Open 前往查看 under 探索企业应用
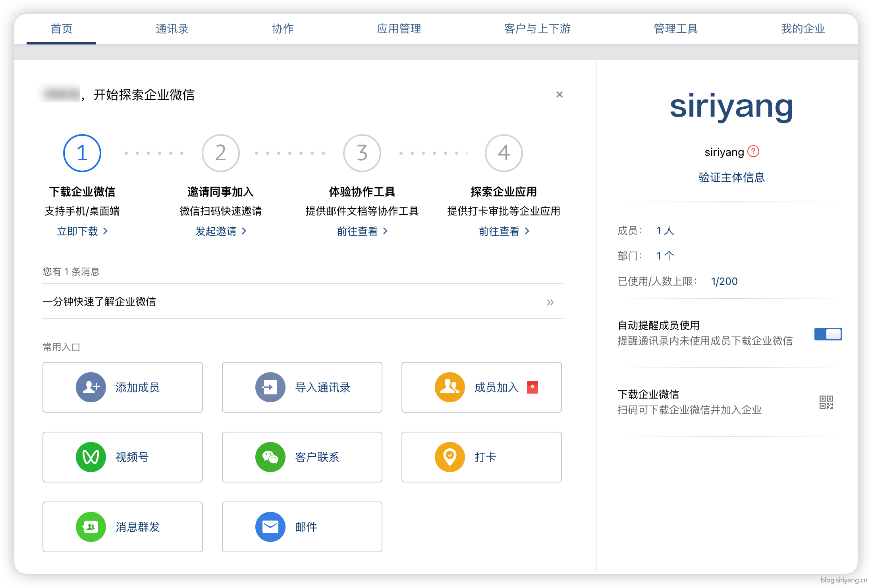 pyautogui.click(x=504, y=231)
